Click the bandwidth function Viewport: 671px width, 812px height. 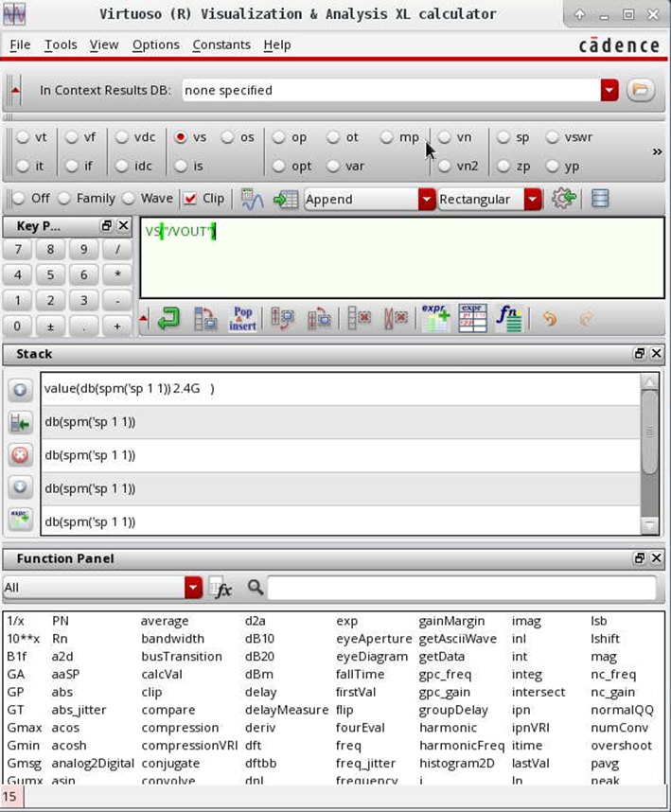point(173,639)
